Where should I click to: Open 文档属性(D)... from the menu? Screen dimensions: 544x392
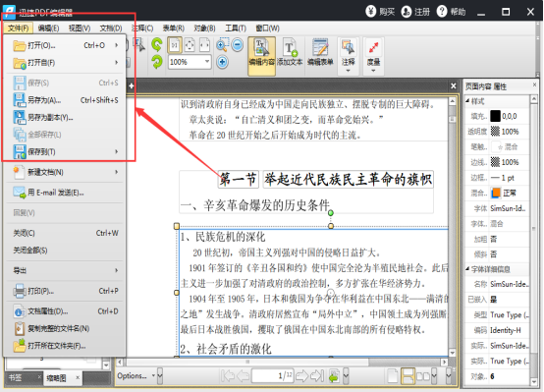point(65,311)
